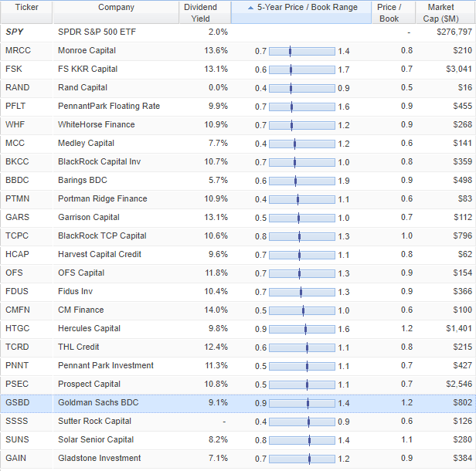Click the THL Credit company name
476x471 pixels.
click(78, 347)
